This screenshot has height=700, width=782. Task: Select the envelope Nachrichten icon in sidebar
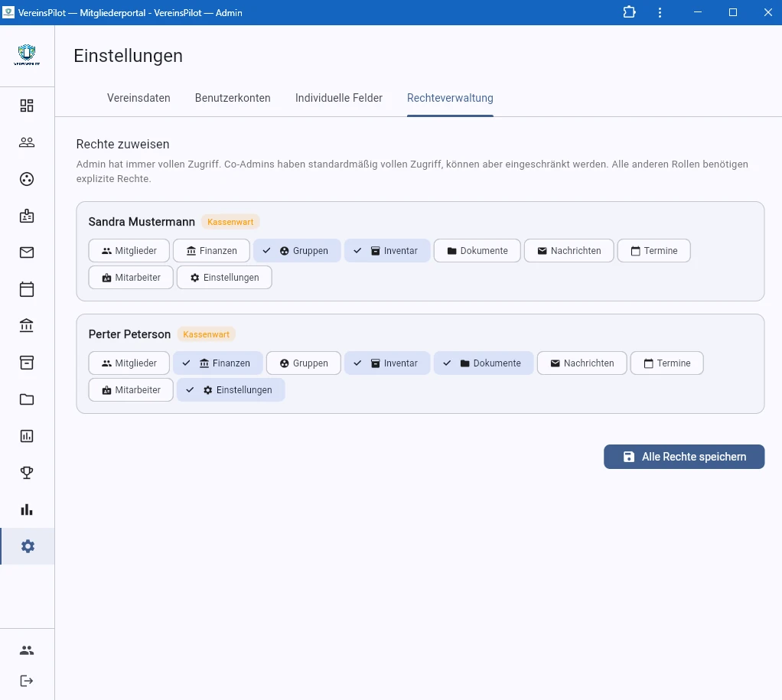(27, 252)
